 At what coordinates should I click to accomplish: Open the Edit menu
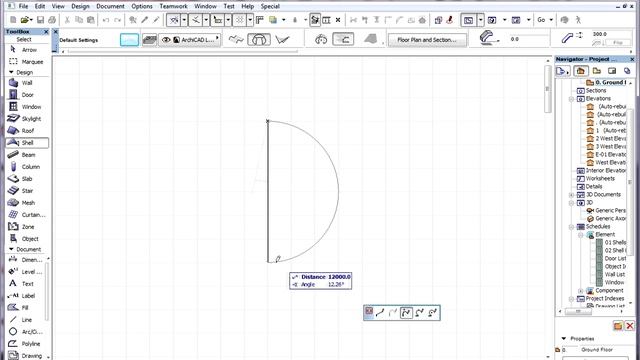click(x=40, y=6)
